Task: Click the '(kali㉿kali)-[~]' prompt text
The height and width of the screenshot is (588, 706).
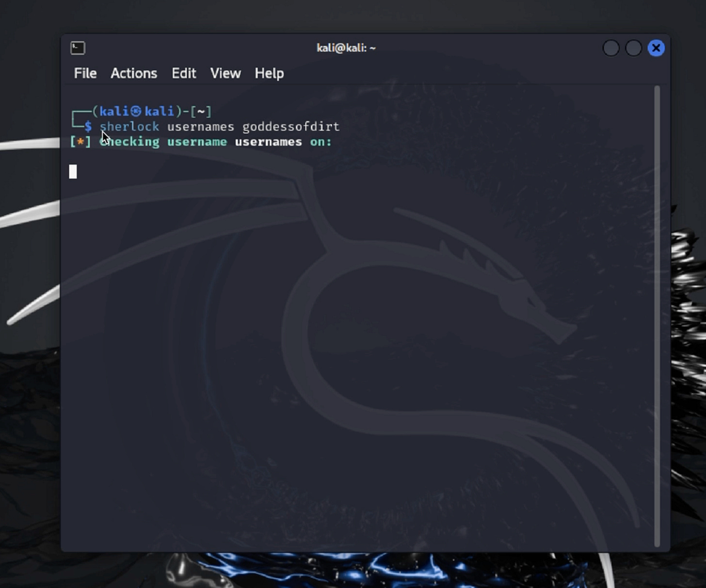Action: pyautogui.click(x=152, y=111)
